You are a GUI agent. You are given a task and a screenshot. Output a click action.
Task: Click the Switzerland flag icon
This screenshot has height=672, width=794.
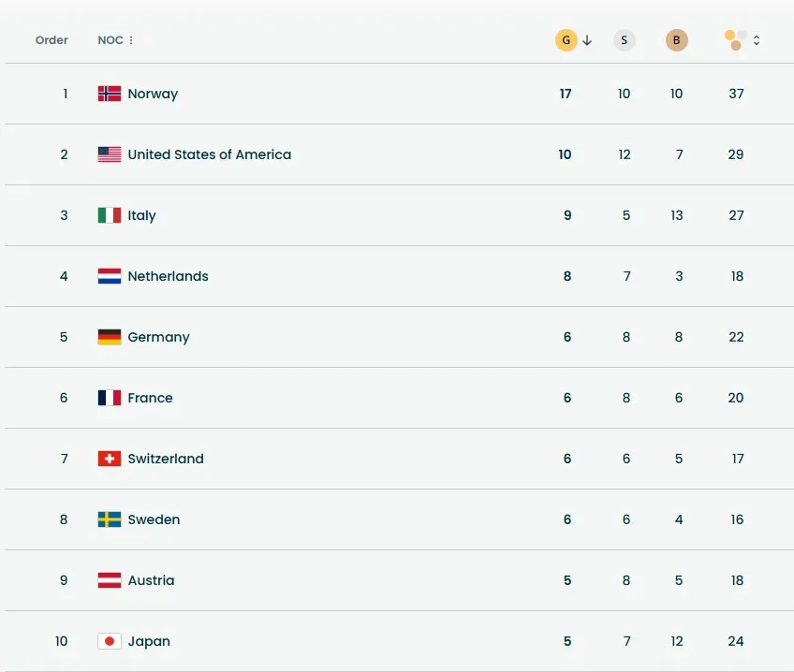click(110, 459)
